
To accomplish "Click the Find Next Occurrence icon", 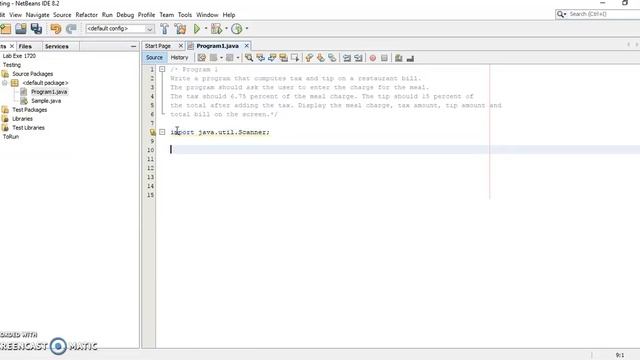I will (272, 58).
